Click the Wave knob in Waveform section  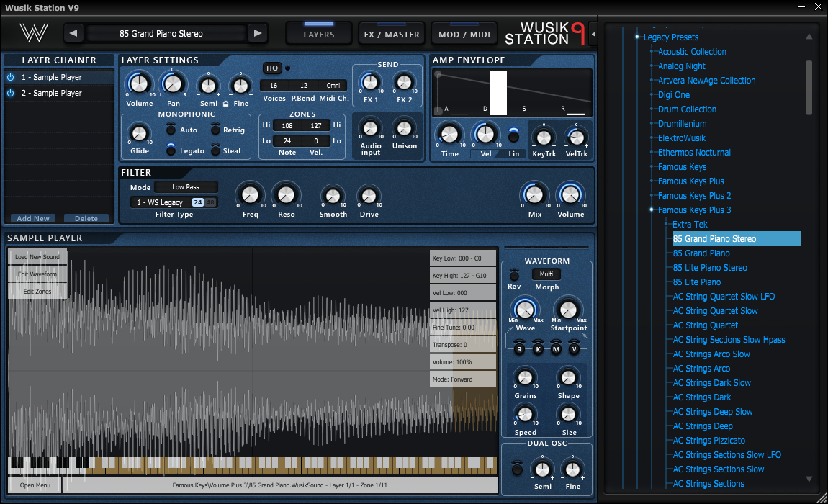tap(525, 310)
